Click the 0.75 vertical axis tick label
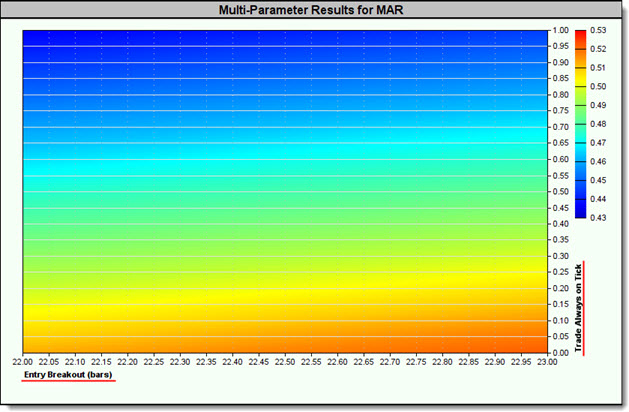The height and width of the screenshot is (412, 629). pos(560,111)
